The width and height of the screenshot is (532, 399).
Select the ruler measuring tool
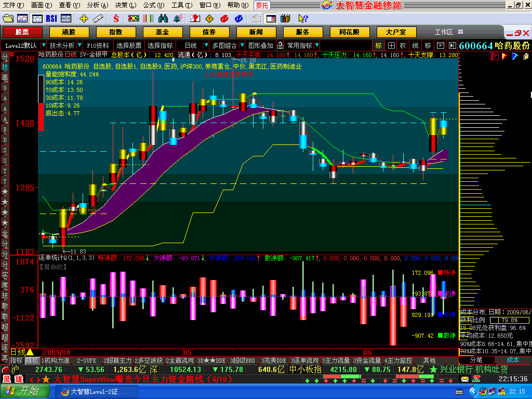tap(98, 18)
